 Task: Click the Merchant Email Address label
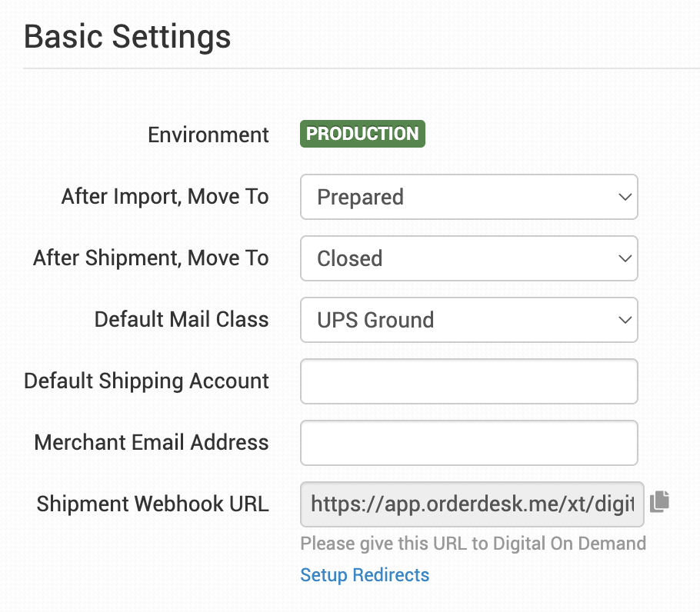click(152, 443)
